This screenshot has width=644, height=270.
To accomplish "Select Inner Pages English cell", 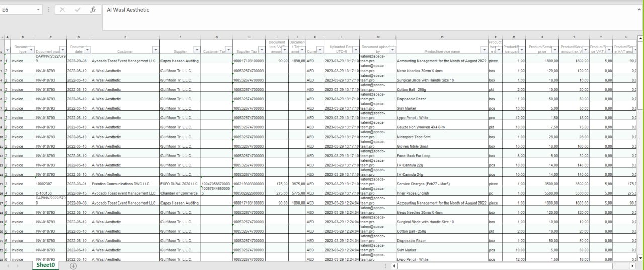I will [442, 191].
